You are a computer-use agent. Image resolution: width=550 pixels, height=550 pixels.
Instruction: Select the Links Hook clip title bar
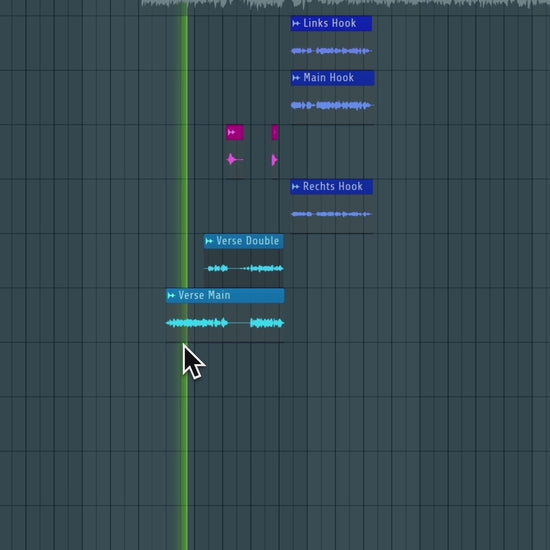pyautogui.click(x=331, y=24)
